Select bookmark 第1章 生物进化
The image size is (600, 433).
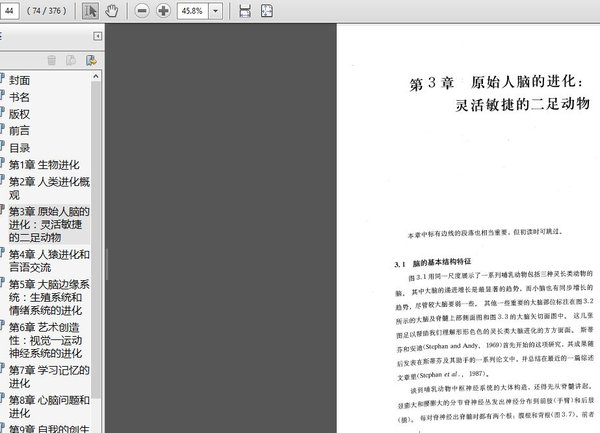[44, 165]
